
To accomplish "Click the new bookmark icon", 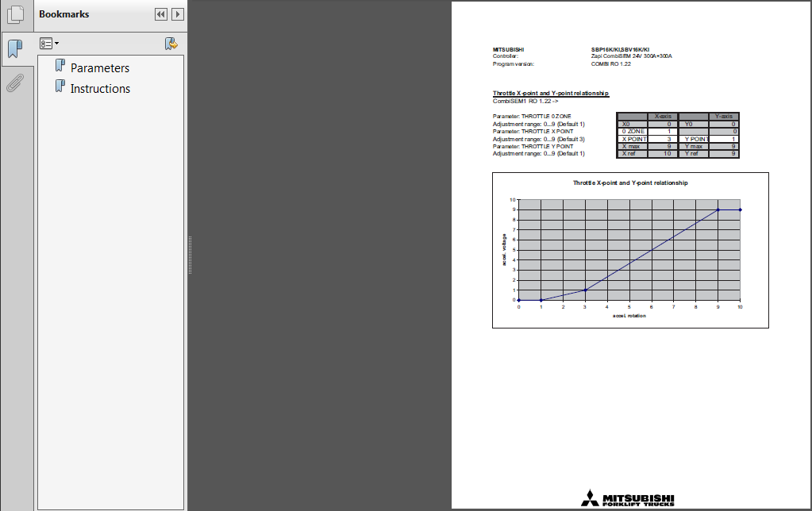I will click(171, 44).
